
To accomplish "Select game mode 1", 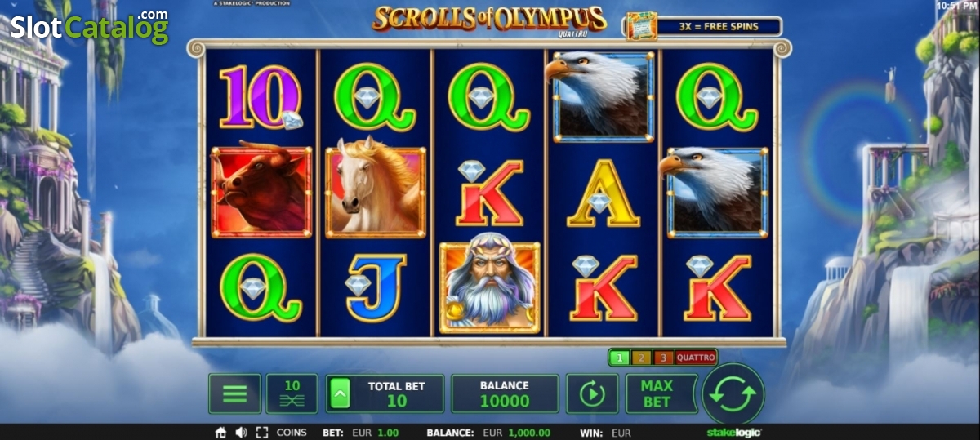I will tap(620, 358).
